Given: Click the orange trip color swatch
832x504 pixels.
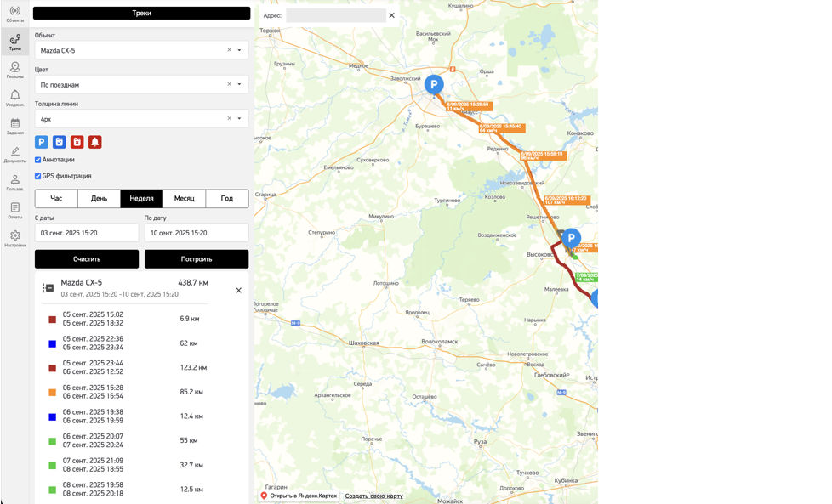Looking at the screenshot, I should click(x=52, y=393).
